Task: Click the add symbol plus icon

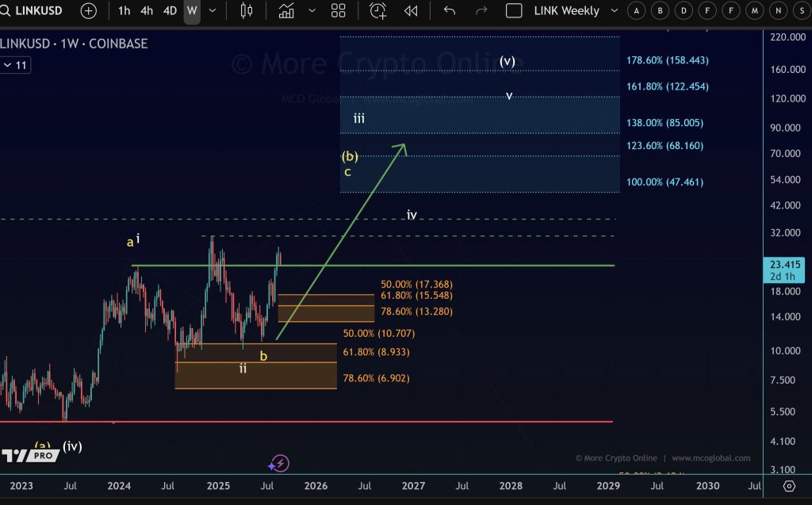Action: pos(88,11)
